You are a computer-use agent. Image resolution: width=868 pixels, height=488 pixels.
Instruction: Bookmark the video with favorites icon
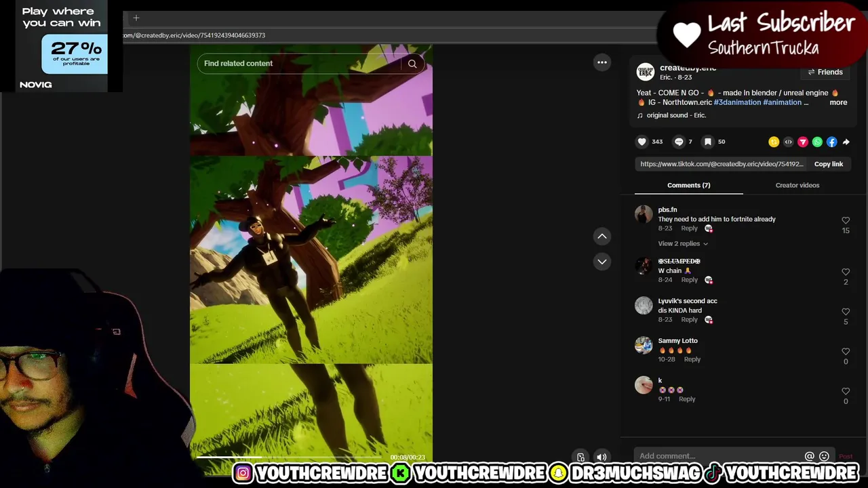[708, 142]
